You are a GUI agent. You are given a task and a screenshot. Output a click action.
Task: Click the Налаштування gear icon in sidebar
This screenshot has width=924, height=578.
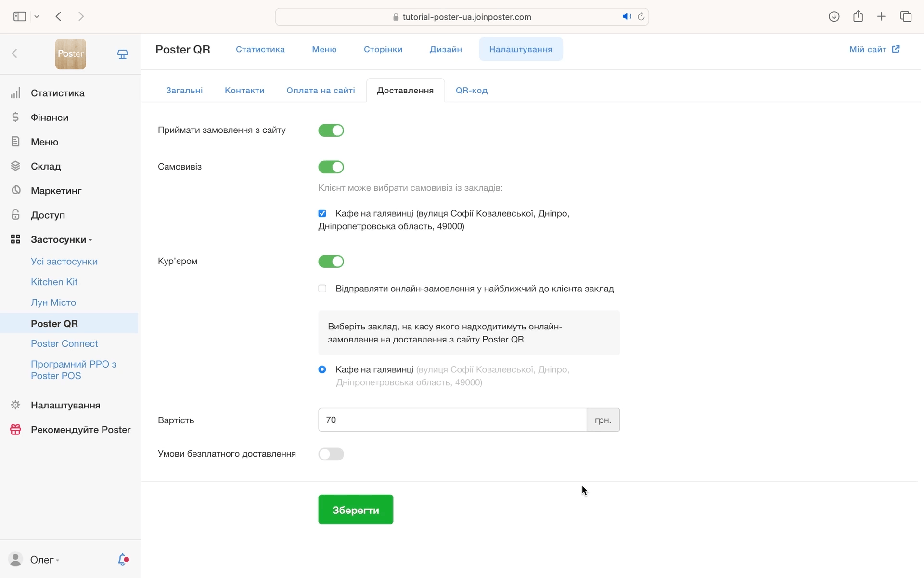(x=15, y=405)
